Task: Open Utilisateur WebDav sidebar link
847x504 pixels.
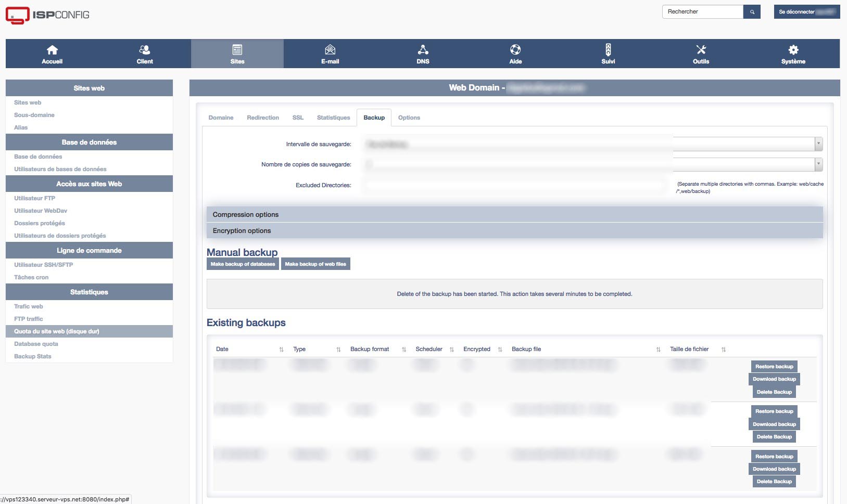Action: (41, 211)
